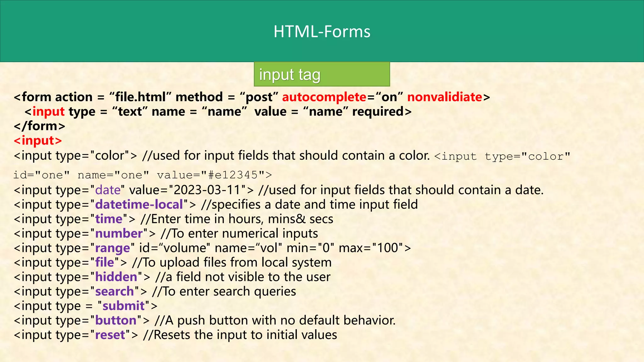Click the red 'nonvalidiate' attribute word
The width and height of the screenshot is (644, 362).
[445, 97]
